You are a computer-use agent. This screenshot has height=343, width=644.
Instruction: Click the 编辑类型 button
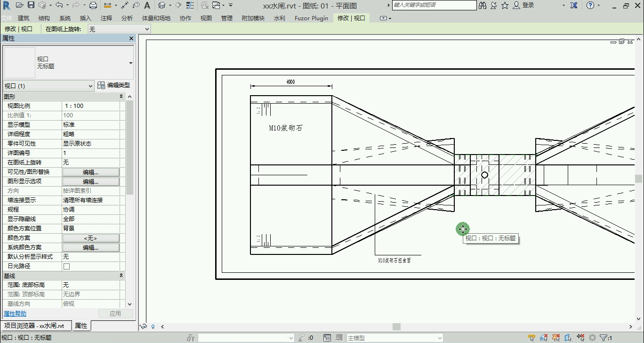tap(114, 85)
